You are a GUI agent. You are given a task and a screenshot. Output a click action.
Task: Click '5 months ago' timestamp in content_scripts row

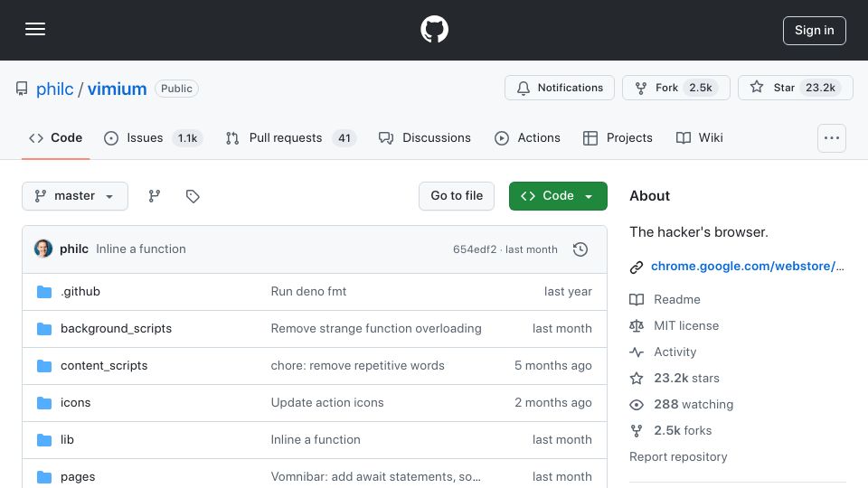pos(553,366)
